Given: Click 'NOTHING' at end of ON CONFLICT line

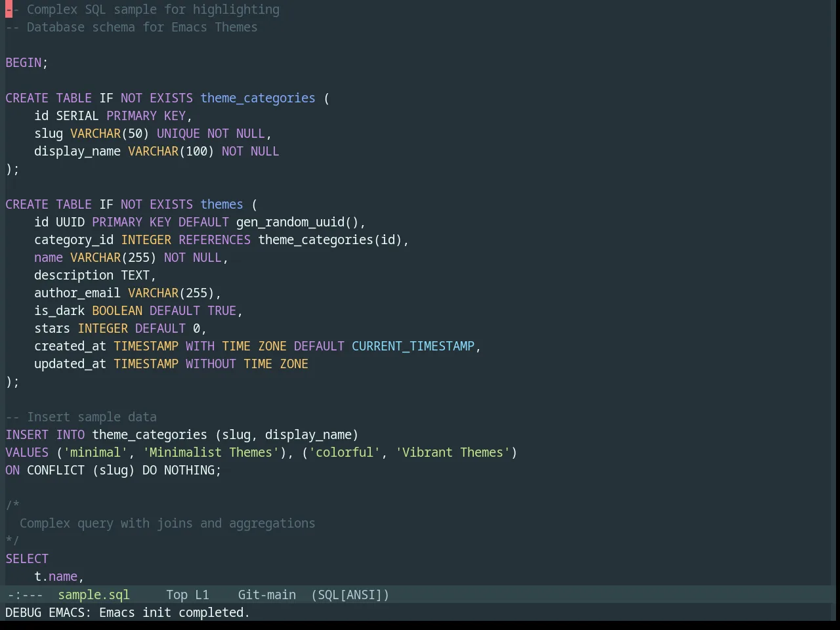Looking at the screenshot, I should point(189,470).
